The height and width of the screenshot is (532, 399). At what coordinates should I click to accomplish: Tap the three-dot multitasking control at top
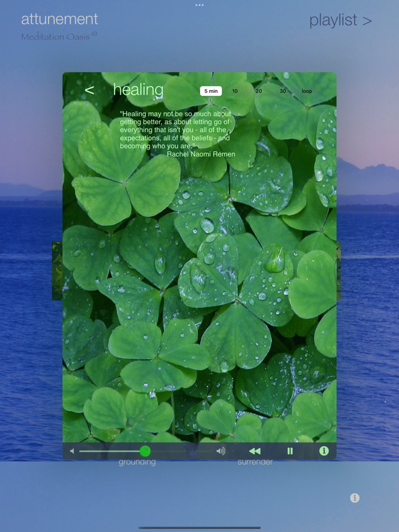(199, 5)
